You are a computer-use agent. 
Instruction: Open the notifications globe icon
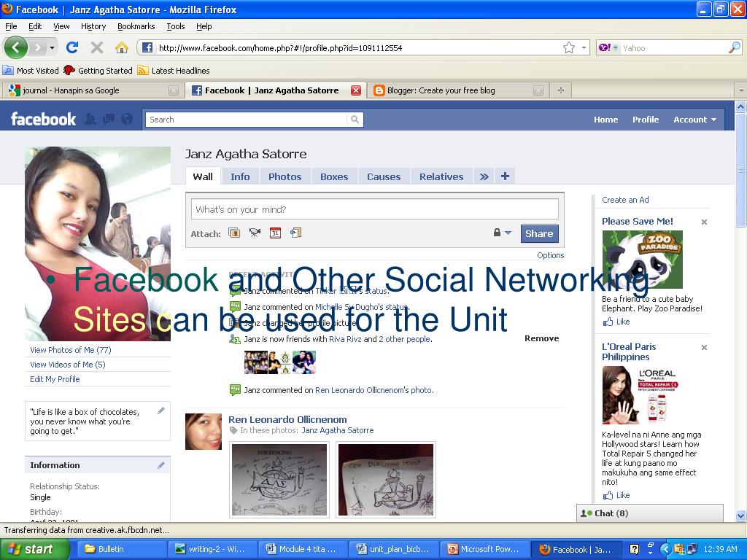tap(127, 119)
